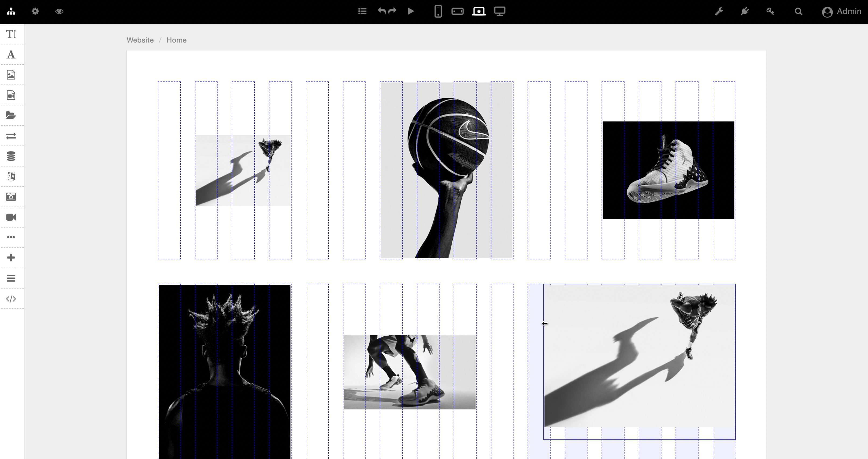Screen dimensions: 868x459
Task: Open the Admin user menu
Action: pyautogui.click(x=842, y=12)
